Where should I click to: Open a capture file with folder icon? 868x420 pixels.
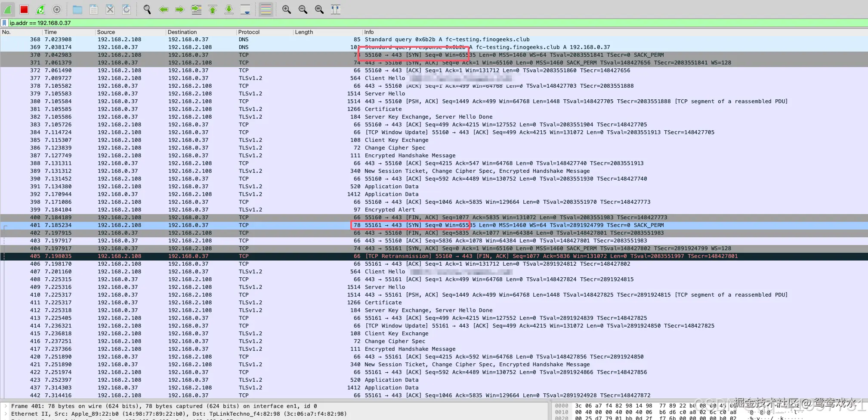pyautogui.click(x=77, y=9)
